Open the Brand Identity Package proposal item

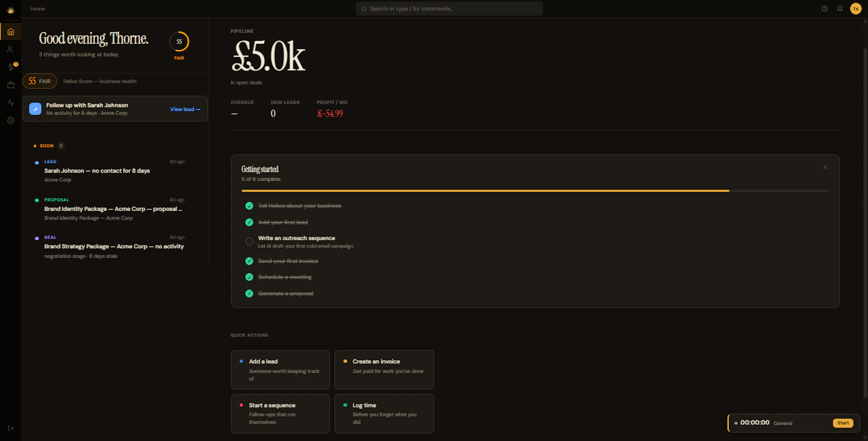click(x=114, y=209)
